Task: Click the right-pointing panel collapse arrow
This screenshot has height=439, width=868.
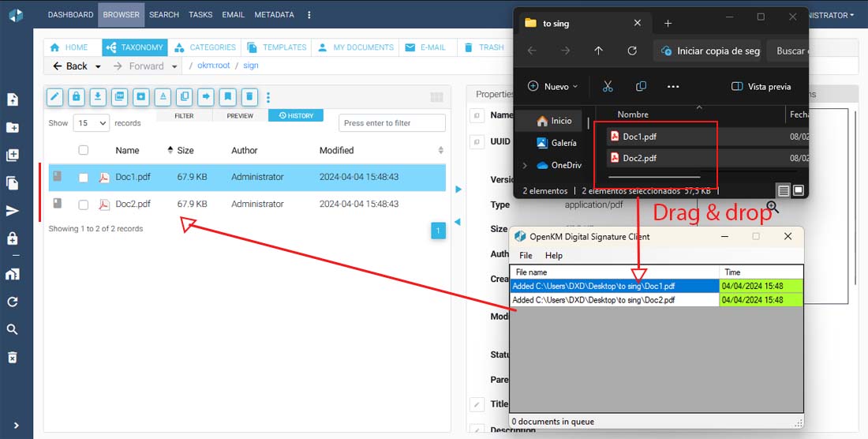Action: click(x=458, y=189)
